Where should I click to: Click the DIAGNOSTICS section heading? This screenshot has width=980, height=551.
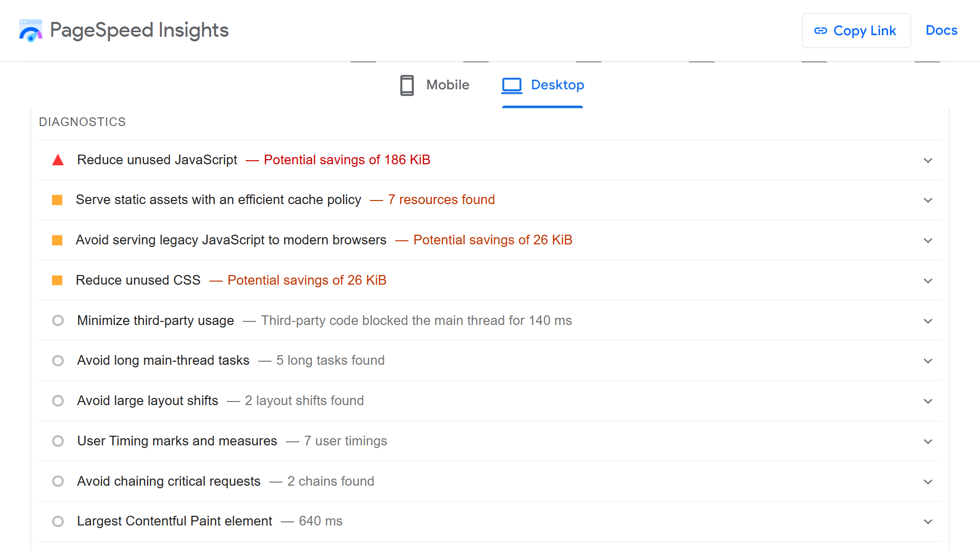82,122
